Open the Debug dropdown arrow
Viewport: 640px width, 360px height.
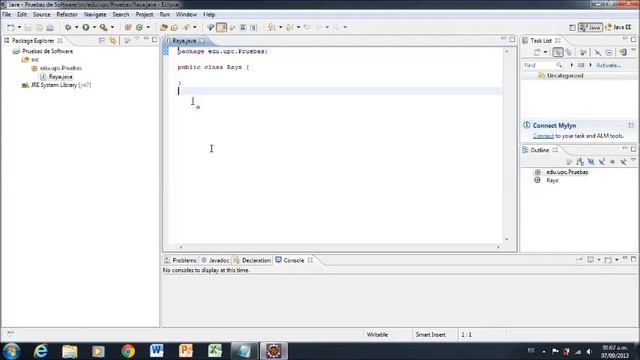76,27
